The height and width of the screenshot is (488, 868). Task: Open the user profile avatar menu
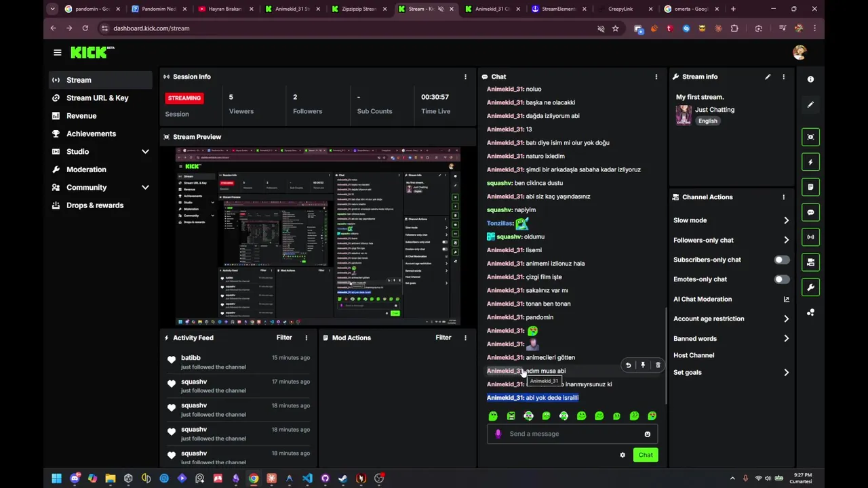pyautogui.click(x=800, y=52)
